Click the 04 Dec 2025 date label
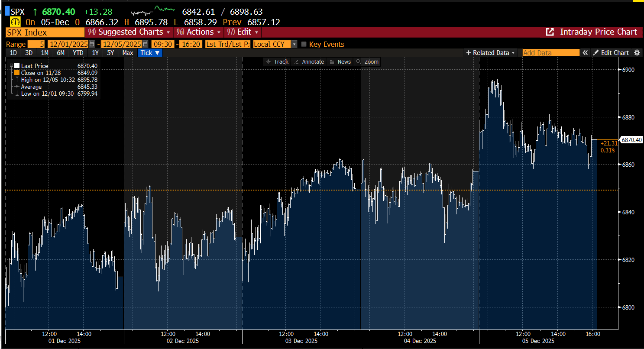The image size is (644, 349). pos(420,341)
